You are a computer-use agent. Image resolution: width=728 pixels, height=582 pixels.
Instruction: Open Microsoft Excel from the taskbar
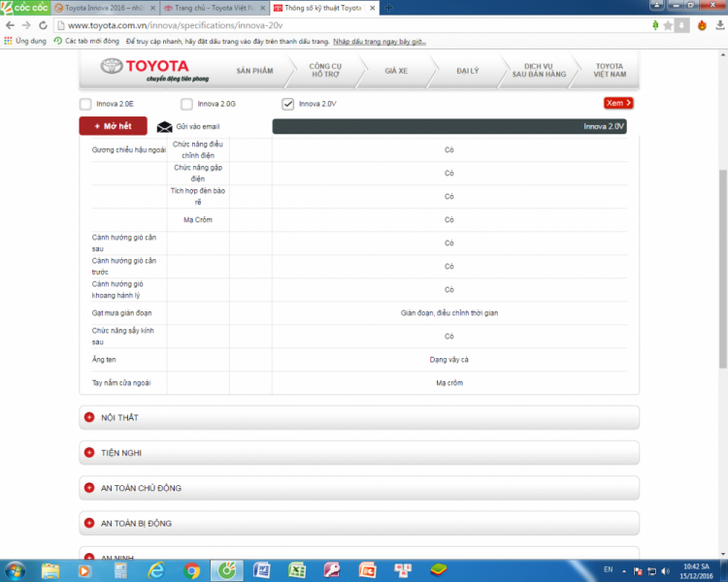coord(297,570)
